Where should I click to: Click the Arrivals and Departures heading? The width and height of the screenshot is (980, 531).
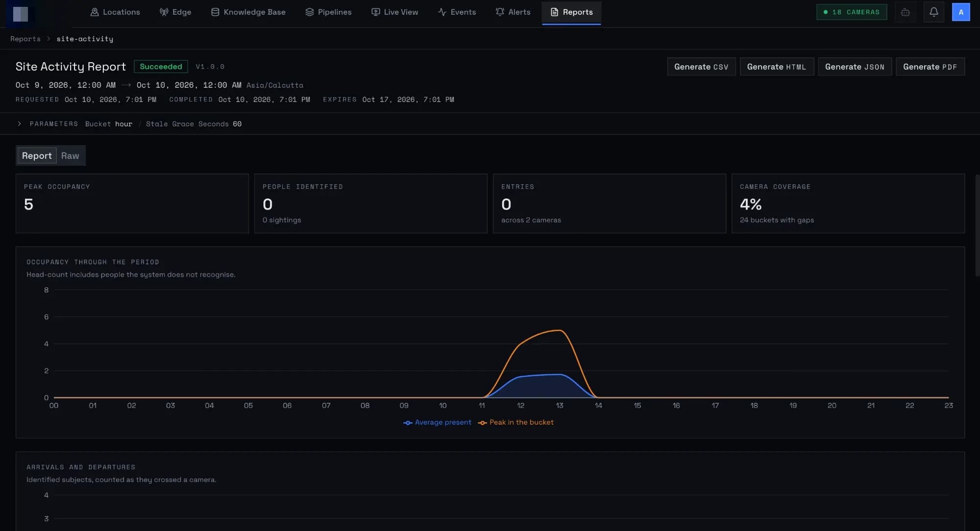[x=81, y=467]
